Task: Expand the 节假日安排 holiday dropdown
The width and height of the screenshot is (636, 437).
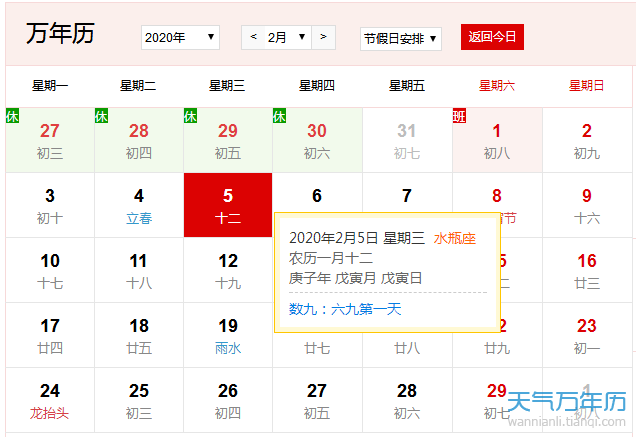Action: 401,39
